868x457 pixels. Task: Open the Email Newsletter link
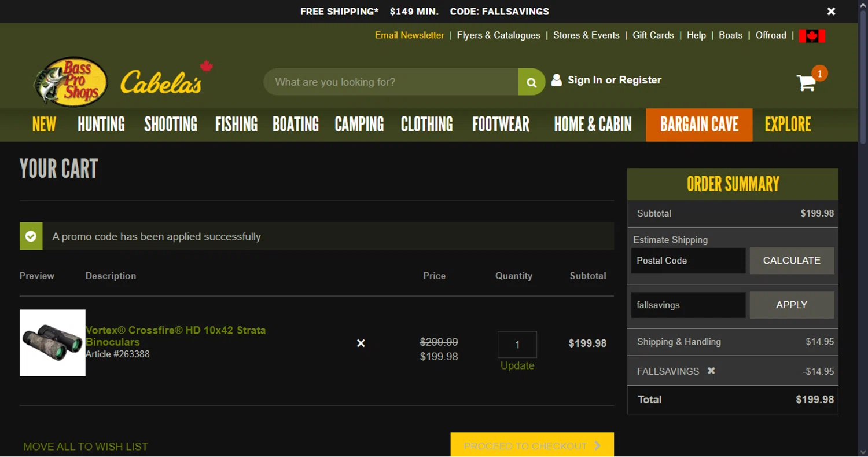(410, 35)
